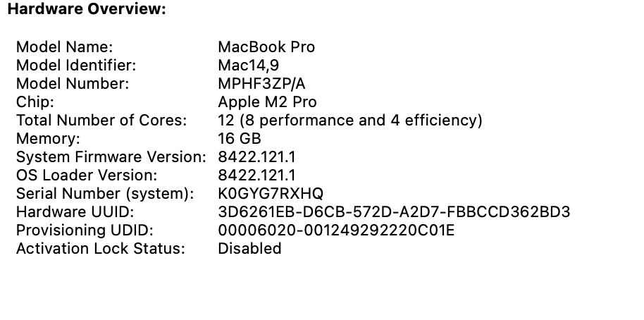The image size is (644, 320).
Task: Click the Hardware UUID label
Action: coord(75,212)
